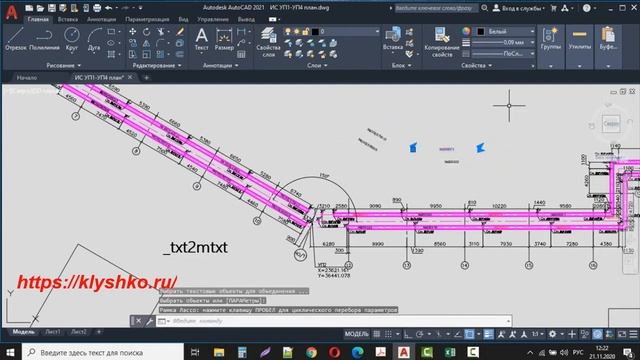The height and width of the screenshot is (360, 640).
Task: Click the Mirror tool icon
Action: point(147,43)
